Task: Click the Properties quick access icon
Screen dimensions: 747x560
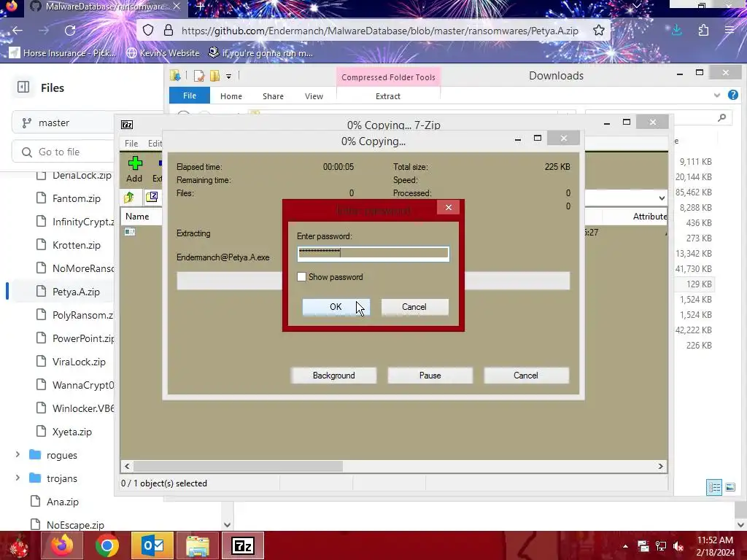Action: (198, 76)
